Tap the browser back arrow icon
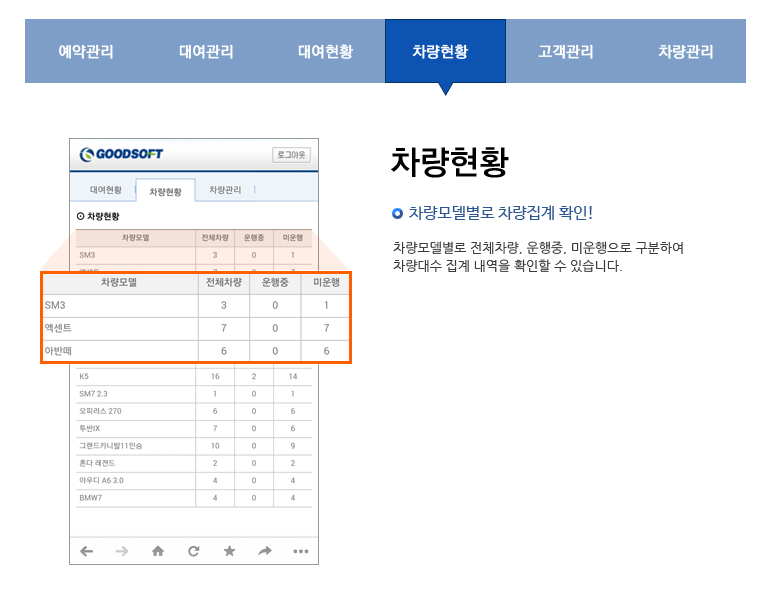770x600 pixels. [87, 551]
